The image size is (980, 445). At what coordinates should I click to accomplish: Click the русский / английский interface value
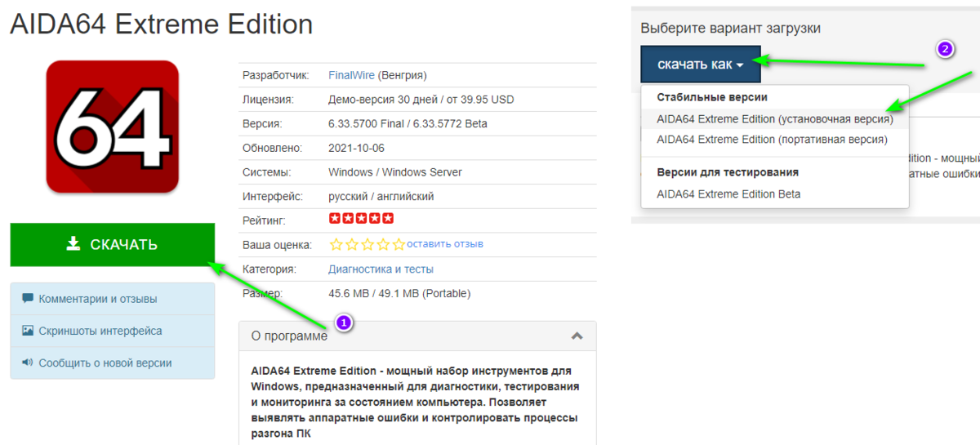[381, 196]
